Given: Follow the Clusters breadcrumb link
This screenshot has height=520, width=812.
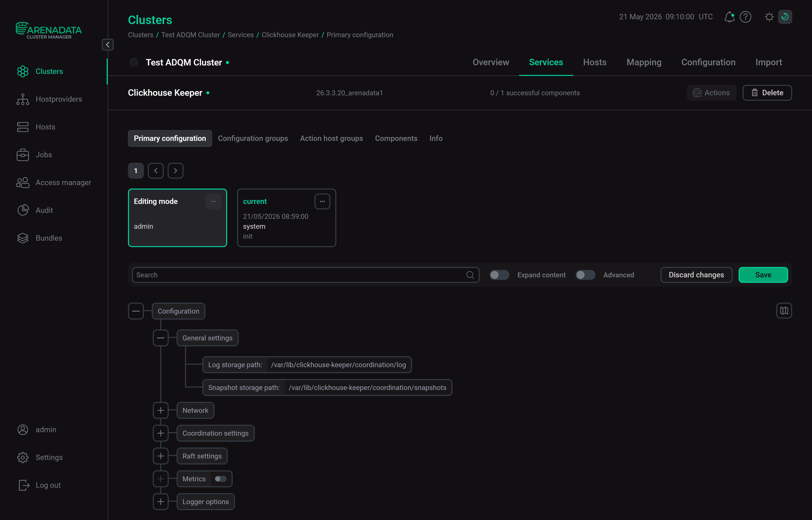Looking at the screenshot, I should point(140,35).
